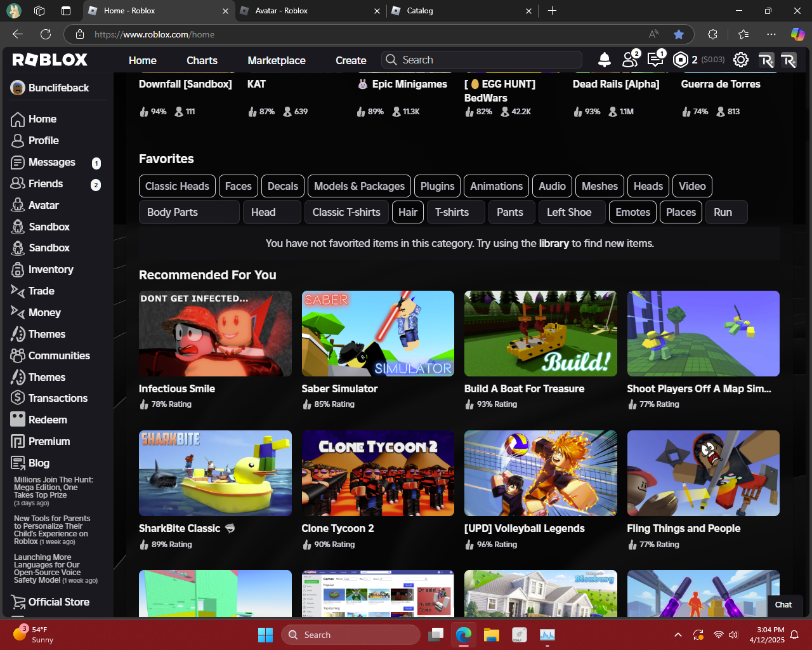This screenshot has width=812, height=650.
Task: Open the Profile page in the sidebar
Action: coord(35,141)
